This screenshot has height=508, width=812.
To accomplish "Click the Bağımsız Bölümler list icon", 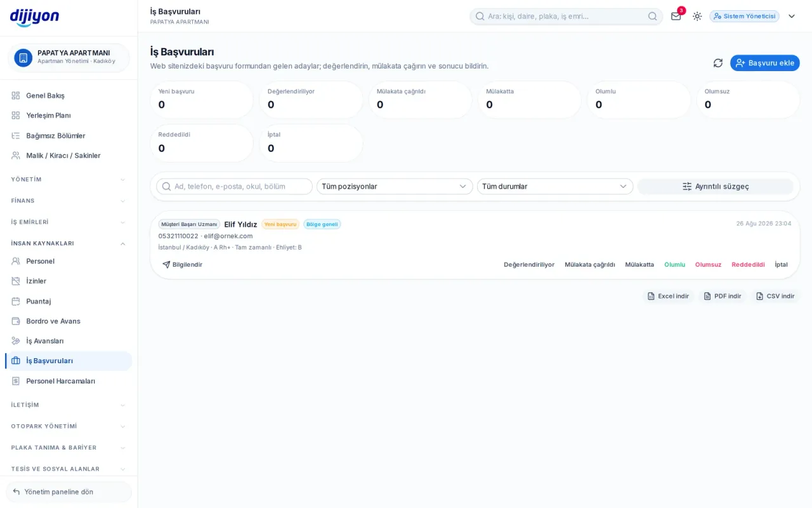I will pos(16,136).
